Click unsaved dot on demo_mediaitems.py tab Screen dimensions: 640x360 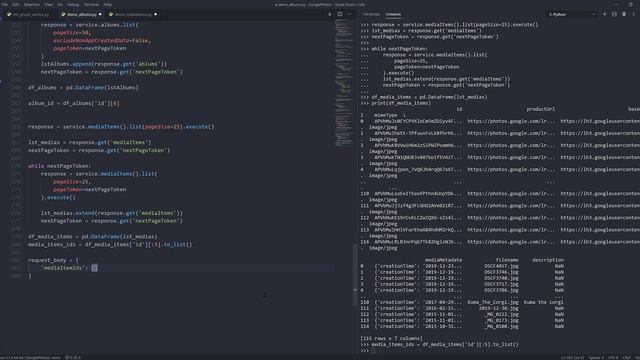155,14
